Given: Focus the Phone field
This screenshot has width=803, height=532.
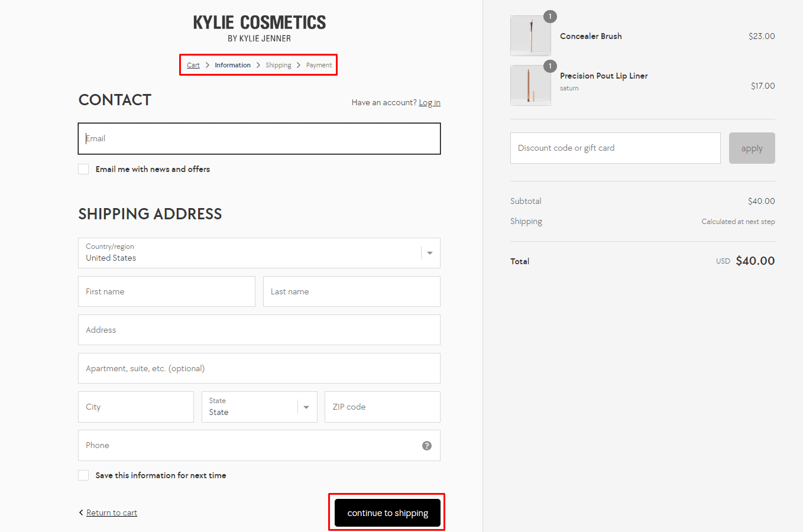Looking at the screenshot, I should pos(259,445).
